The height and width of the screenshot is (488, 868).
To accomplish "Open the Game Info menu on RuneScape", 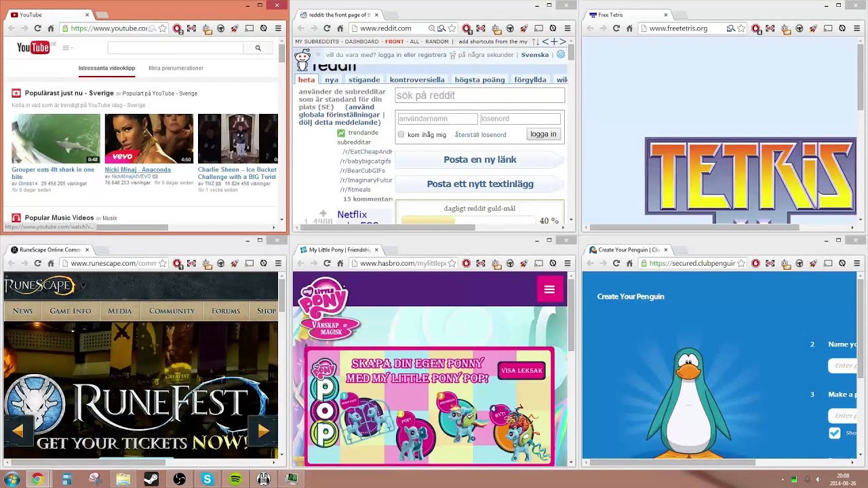I will pyautogui.click(x=70, y=311).
